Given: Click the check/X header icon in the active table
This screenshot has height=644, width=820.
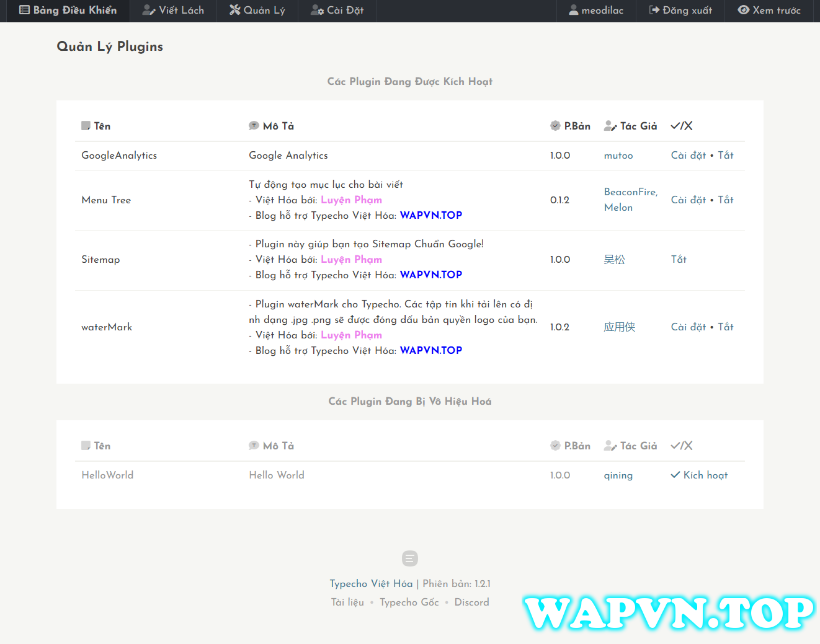Looking at the screenshot, I should (x=682, y=126).
